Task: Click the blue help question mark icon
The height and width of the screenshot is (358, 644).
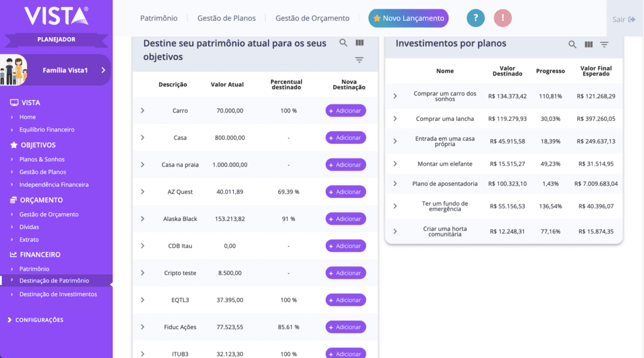Action: 475,18
